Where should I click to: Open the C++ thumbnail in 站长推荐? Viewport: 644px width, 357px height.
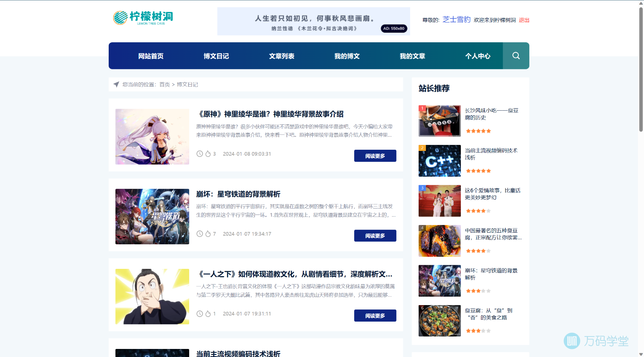(440, 161)
